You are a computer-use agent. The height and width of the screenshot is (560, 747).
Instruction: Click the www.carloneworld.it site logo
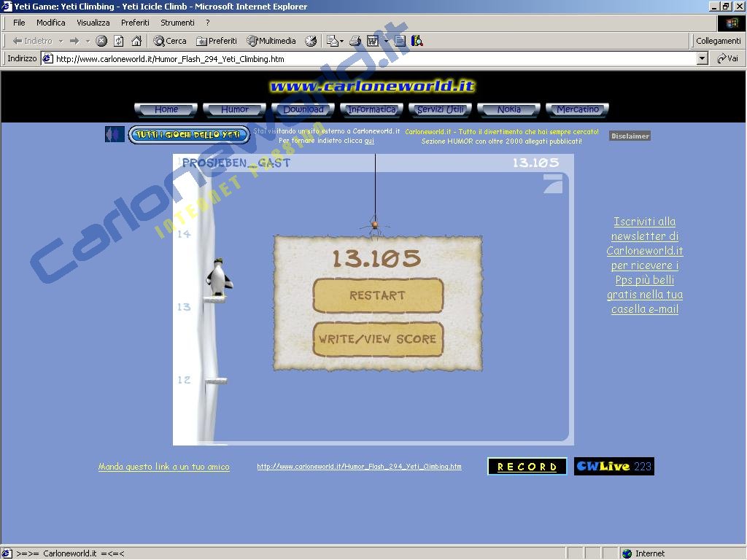click(x=373, y=86)
